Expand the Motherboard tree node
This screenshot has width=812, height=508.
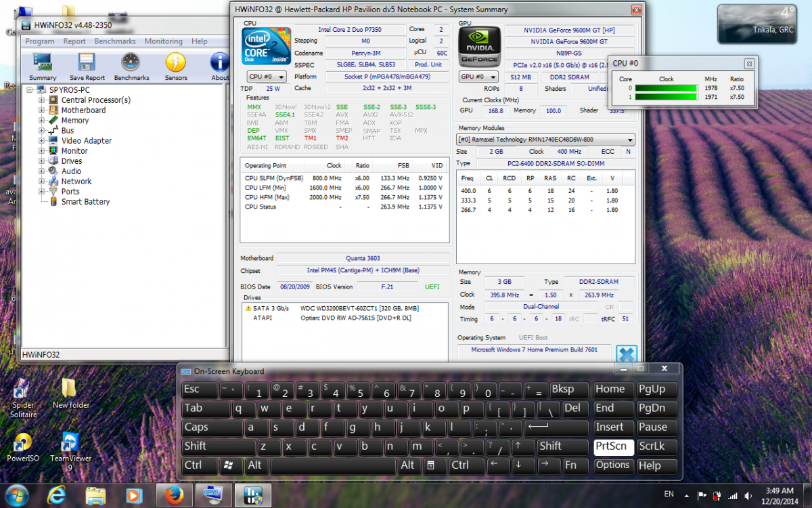click(42, 110)
